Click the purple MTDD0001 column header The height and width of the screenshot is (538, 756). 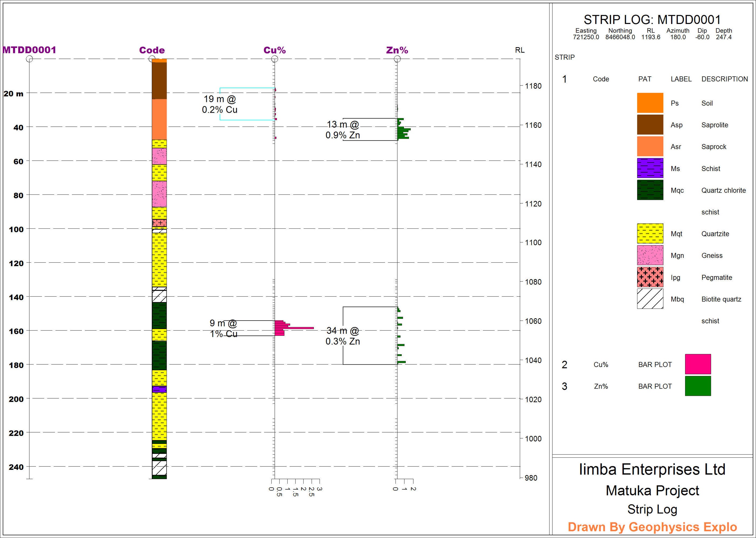pos(29,50)
